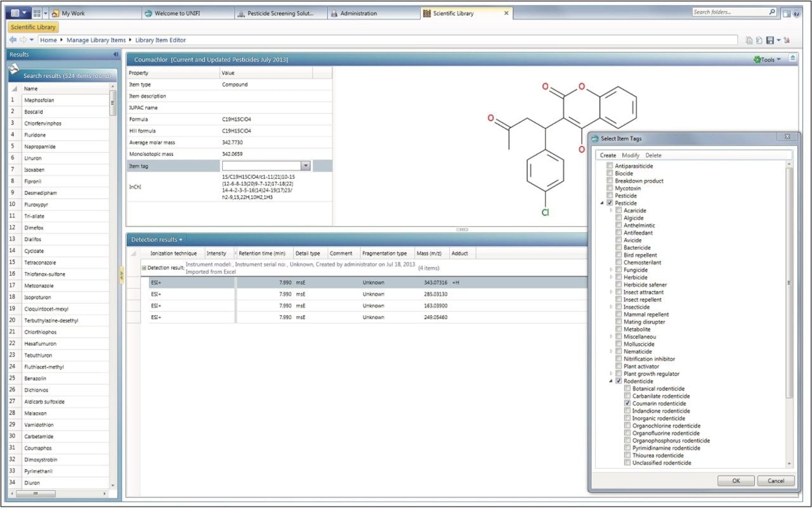This screenshot has width=812, height=508.
Task: Click Modify in the tags dialog menu
Action: point(631,155)
